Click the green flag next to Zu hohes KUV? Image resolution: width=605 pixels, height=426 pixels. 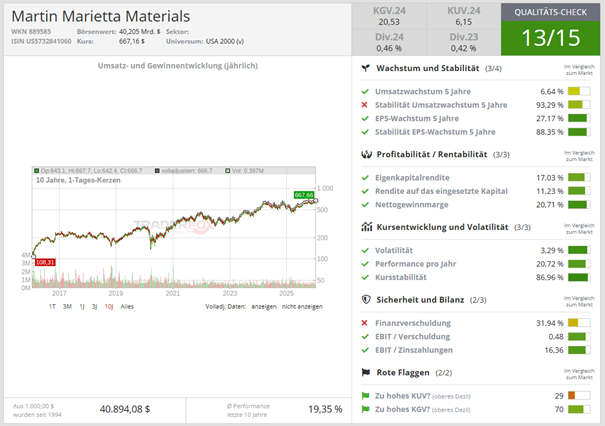[x=366, y=396]
